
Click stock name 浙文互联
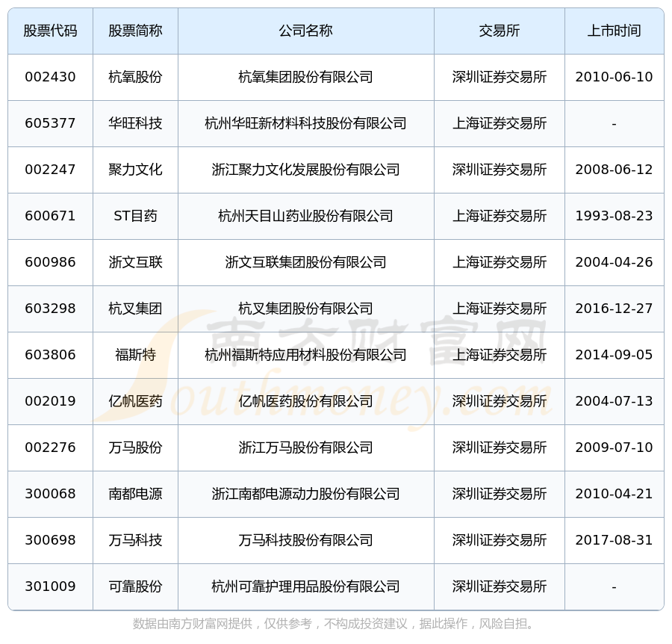pos(135,262)
